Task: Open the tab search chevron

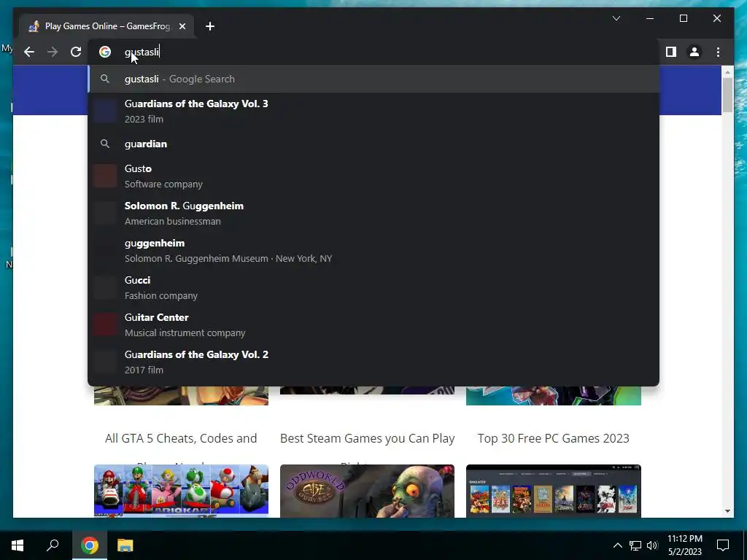Action: [616, 18]
